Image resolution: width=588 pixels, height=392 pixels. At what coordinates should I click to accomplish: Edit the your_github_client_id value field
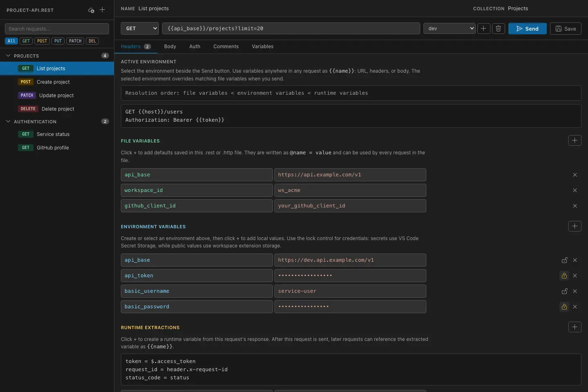tap(350, 206)
